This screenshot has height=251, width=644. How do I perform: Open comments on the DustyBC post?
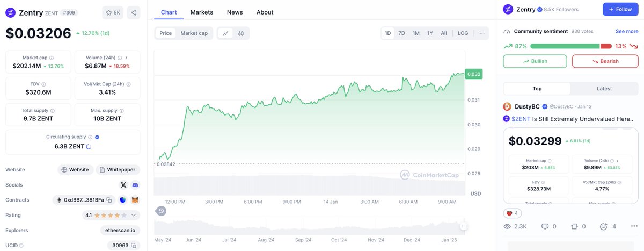click(x=545, y=227)
